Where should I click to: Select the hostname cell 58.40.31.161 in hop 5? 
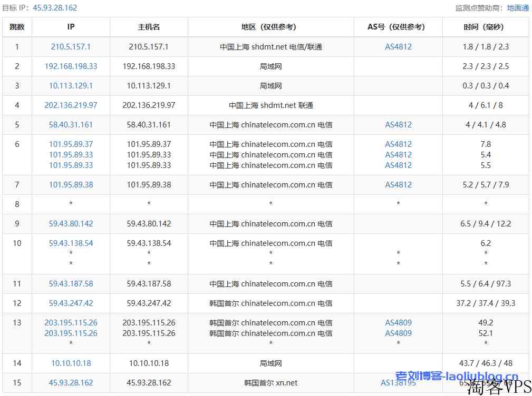click(149, 125)
